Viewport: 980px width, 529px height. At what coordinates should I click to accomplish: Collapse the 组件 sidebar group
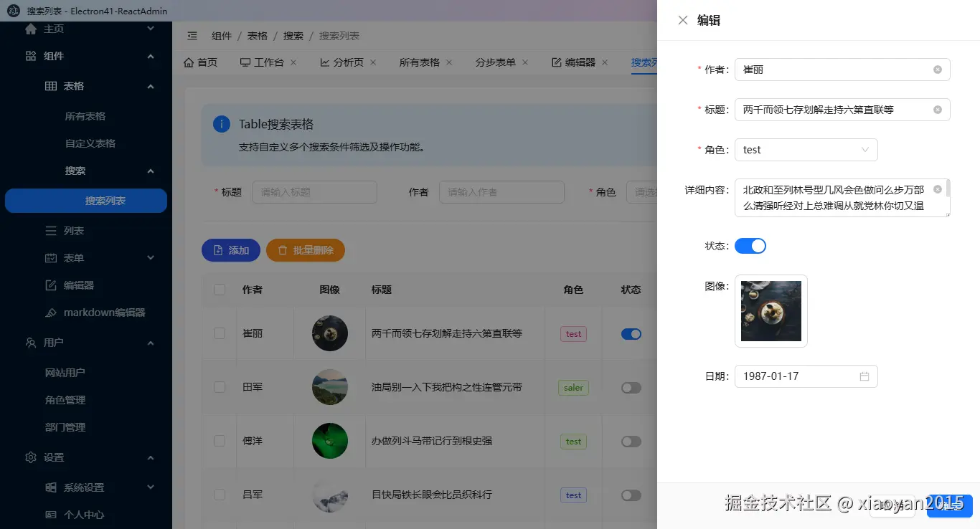pos(151,56)
